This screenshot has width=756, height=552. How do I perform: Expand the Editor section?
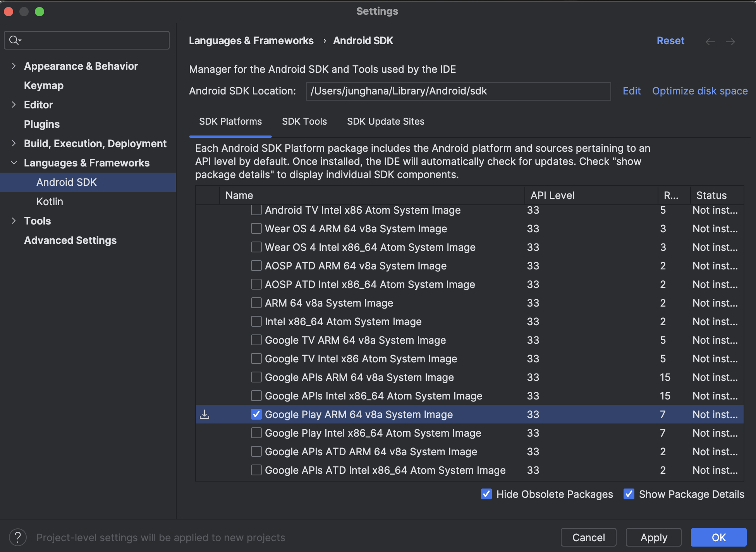coord(14,105)
